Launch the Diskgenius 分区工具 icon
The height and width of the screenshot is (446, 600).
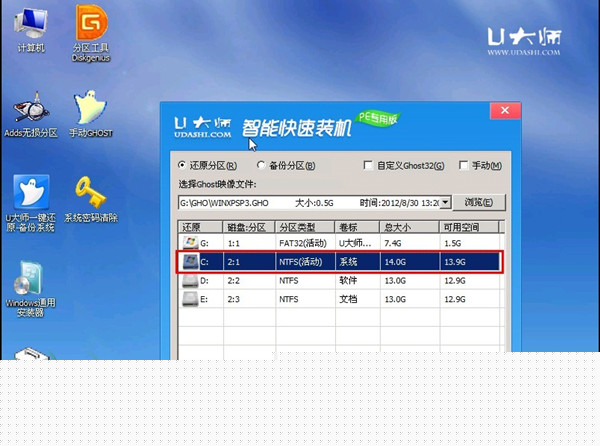(91, 25)
